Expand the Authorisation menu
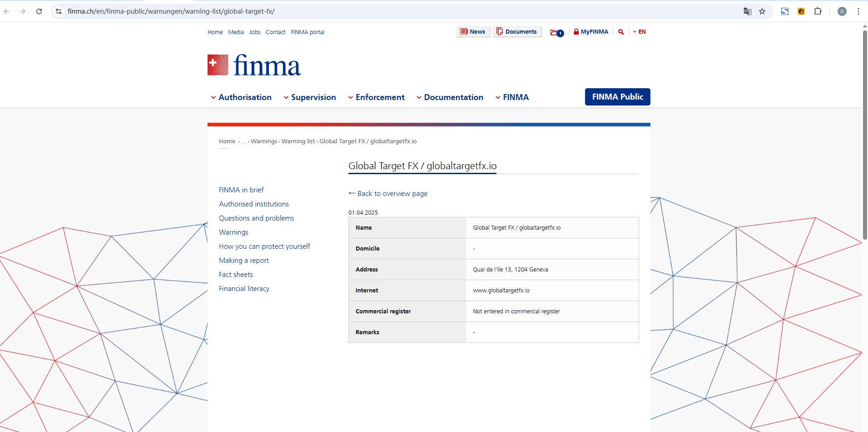Image resolution: width=868 pixels, height=432 pixels. [241, 97]
